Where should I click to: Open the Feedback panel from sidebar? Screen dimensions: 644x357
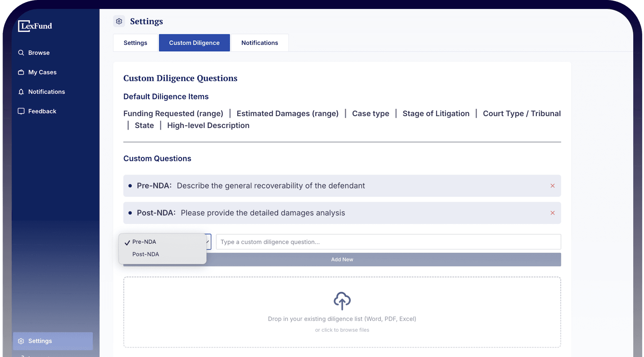[37, 111]
